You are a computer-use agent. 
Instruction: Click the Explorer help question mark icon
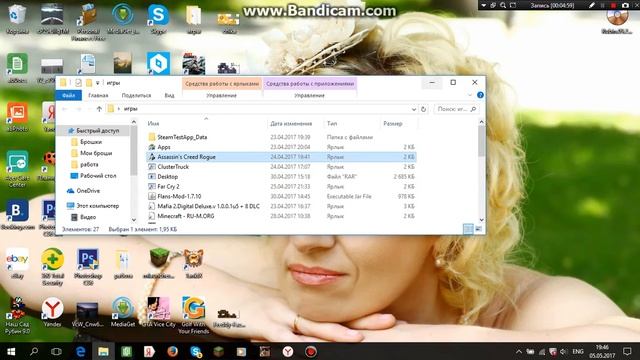pos(480,95)
